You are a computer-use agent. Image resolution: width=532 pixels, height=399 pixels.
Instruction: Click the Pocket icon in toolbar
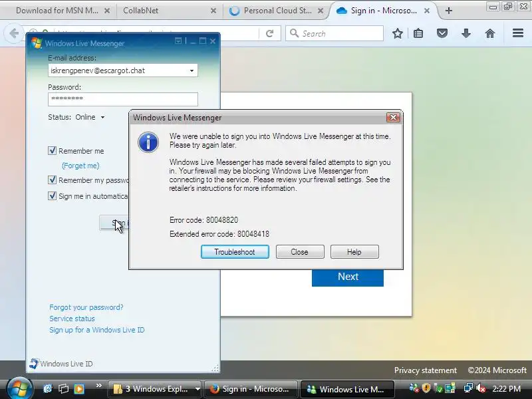442,33
